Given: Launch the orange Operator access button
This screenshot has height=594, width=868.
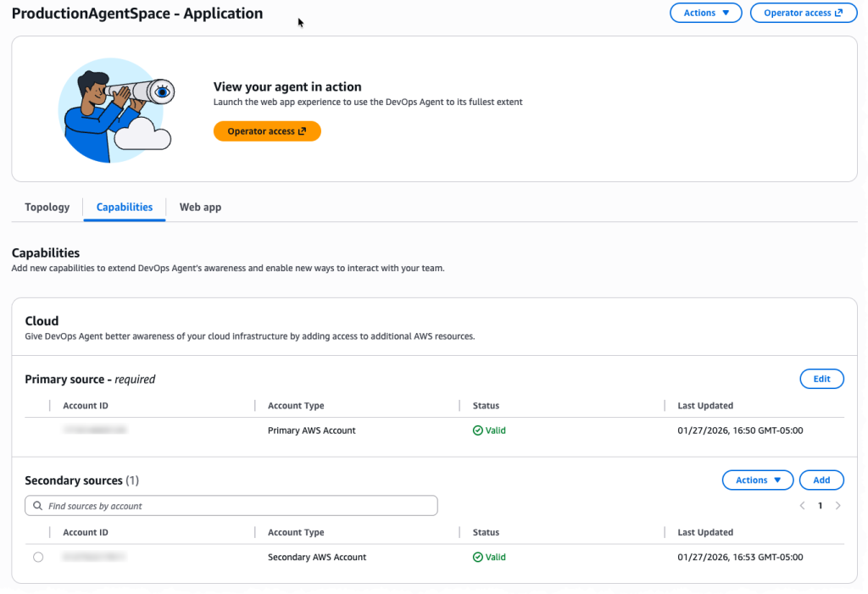Looking at the screenshot, I should pyautogui.click(x=267, y=130).
